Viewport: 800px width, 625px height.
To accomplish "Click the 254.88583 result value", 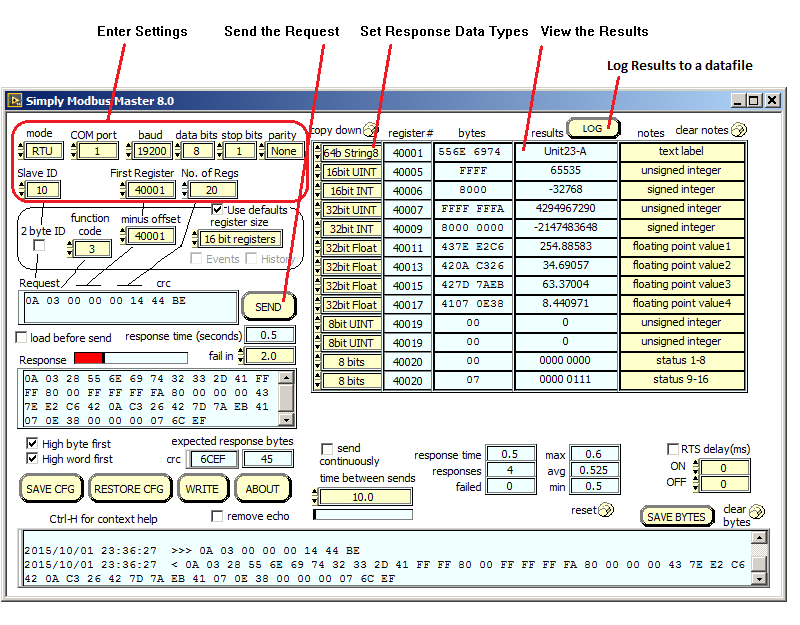I will point(565,246).
